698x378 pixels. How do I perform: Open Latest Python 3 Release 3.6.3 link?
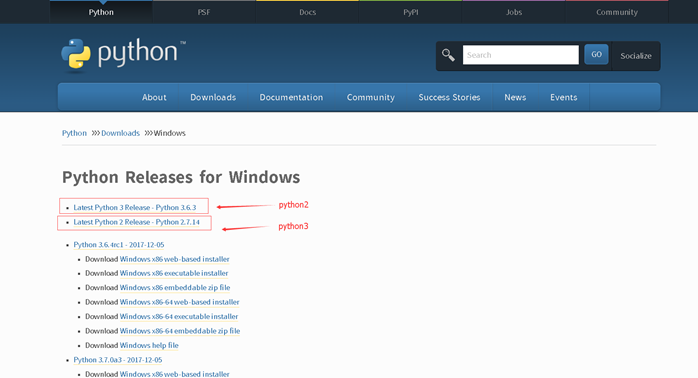134,207
